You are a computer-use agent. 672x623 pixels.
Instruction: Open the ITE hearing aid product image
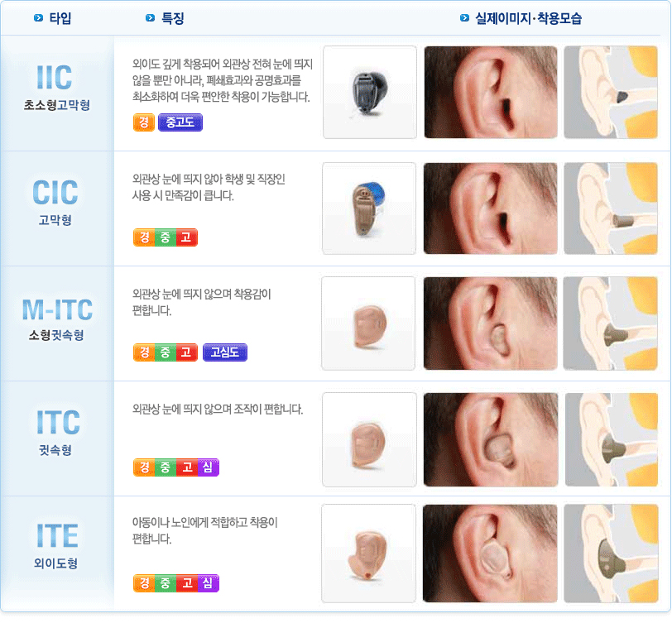coord(368,554)
